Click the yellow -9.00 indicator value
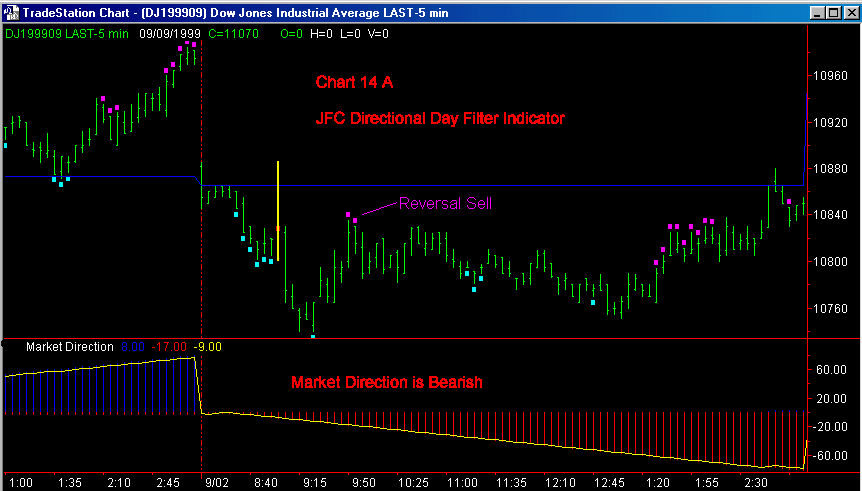The height and width of the screenshot is (491, 862). tap(207, 347)
